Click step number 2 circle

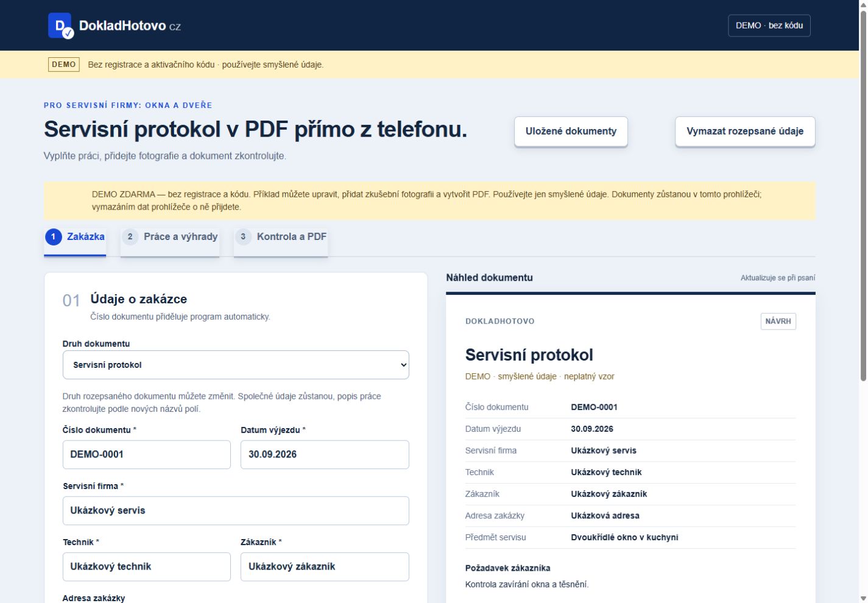[130, 237]
